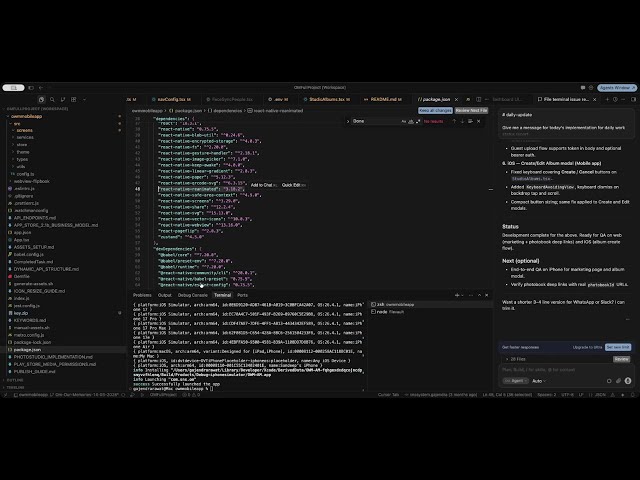This screenshot has height=480, width=640.
Task: Expand the services folder
Action: click(x=63, y=137)
